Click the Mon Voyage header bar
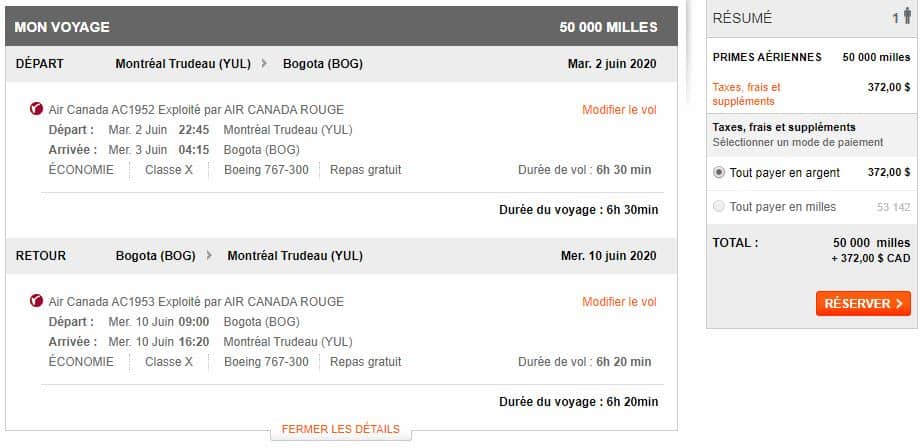Screen dimensions: 923x448 point(62,27)
